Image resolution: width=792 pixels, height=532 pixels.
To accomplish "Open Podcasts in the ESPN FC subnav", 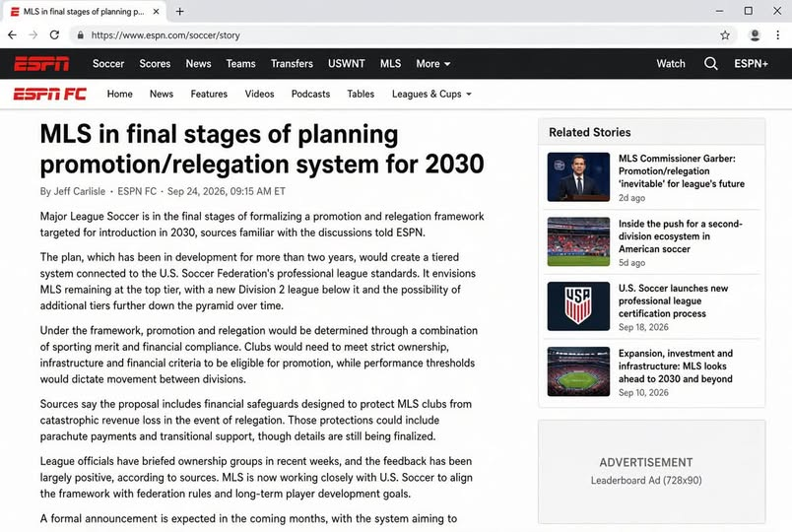I will pos(310,94).
